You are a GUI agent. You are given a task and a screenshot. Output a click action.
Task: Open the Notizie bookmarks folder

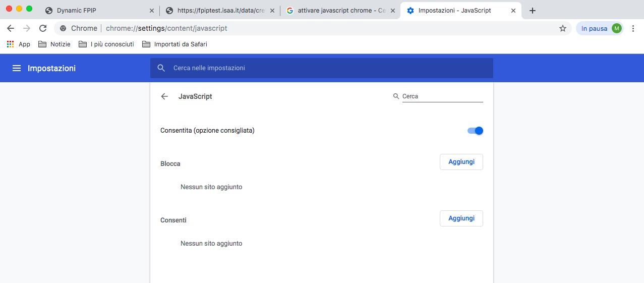54,44
